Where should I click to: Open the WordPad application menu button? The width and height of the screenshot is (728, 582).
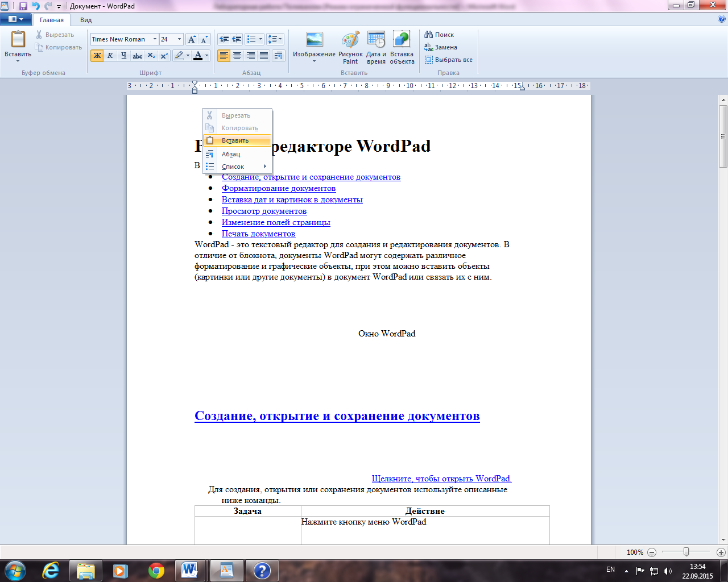click(x=16, y=19)
